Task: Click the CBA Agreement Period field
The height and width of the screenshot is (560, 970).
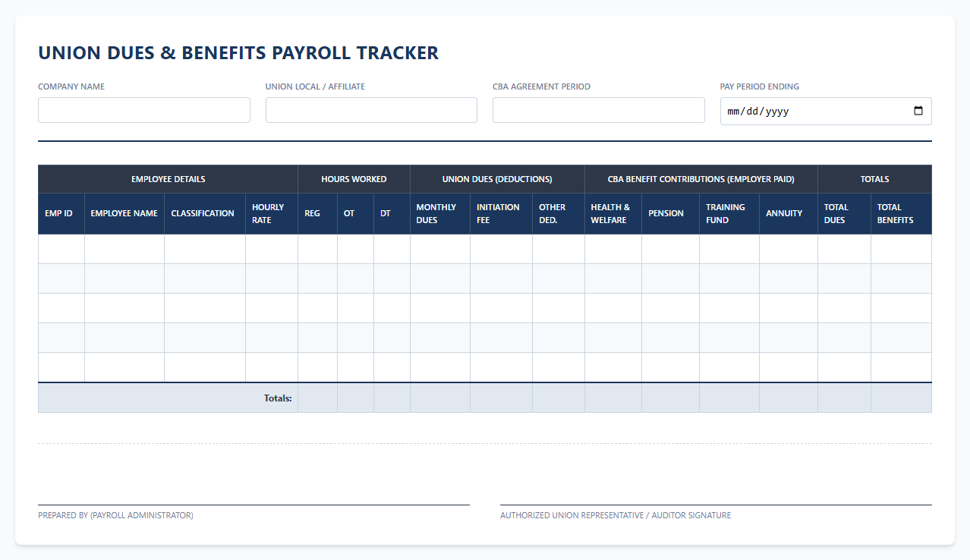Action: [x=599, y=110]
